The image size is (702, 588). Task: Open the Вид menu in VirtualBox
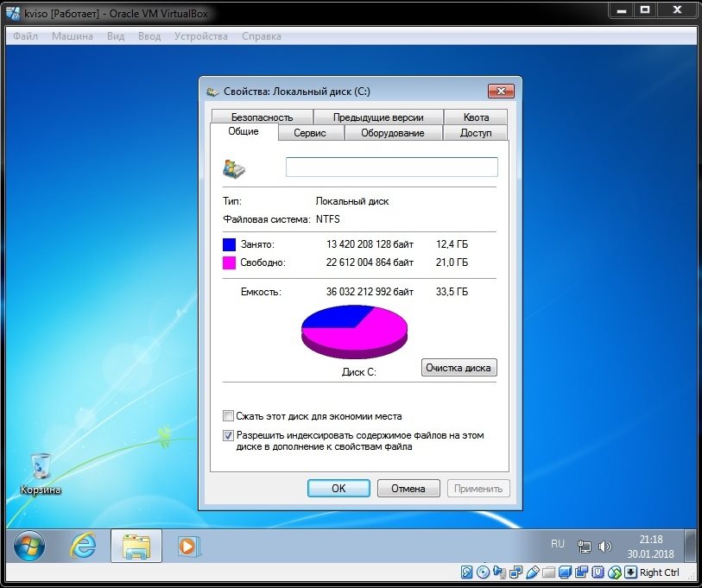(116, 36)
